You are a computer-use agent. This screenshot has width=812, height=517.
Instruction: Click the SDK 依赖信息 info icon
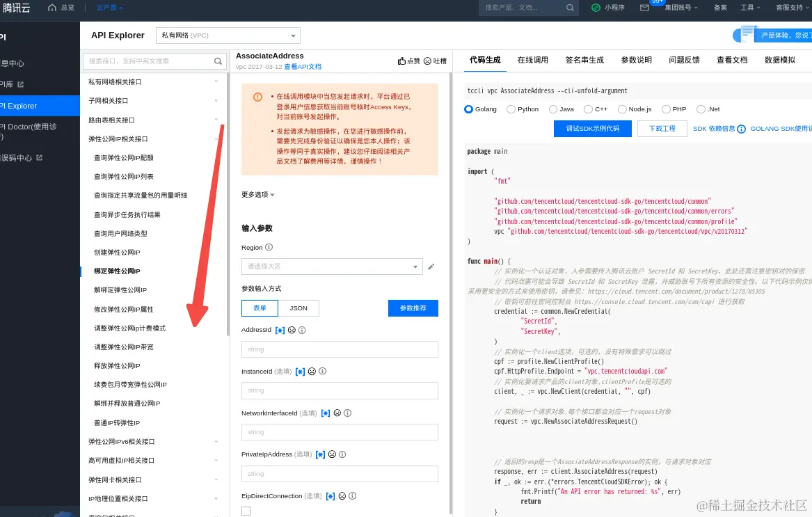pyautogui.click(x=741, y=129)
